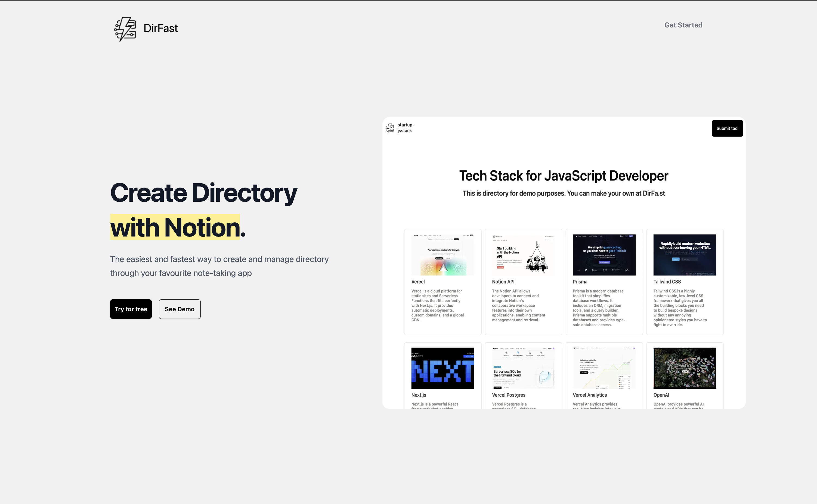Screen dimensions: 817x504
Task: Click the 'easiest and fastest way' tagline
Action: 219,266
